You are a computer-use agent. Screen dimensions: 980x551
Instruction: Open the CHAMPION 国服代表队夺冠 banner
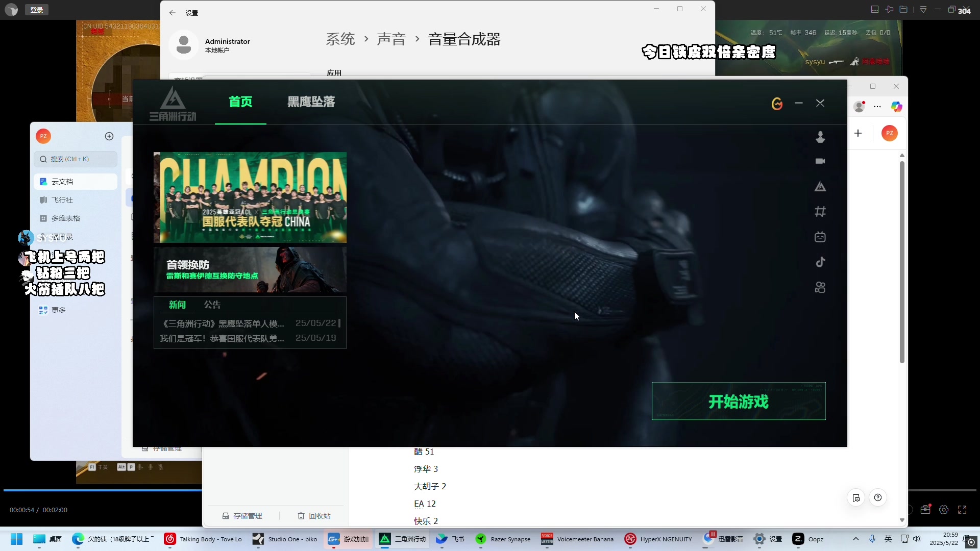[x=250, y=197]
